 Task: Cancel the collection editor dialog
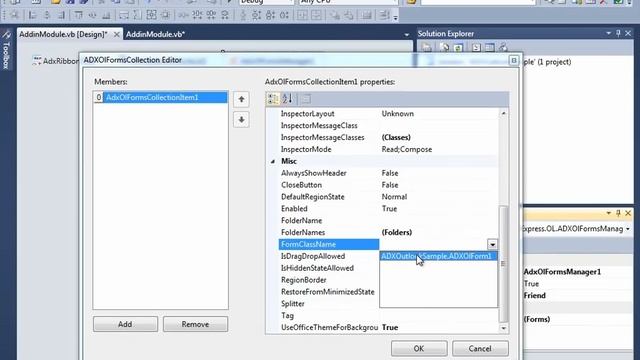click(480, 349)
